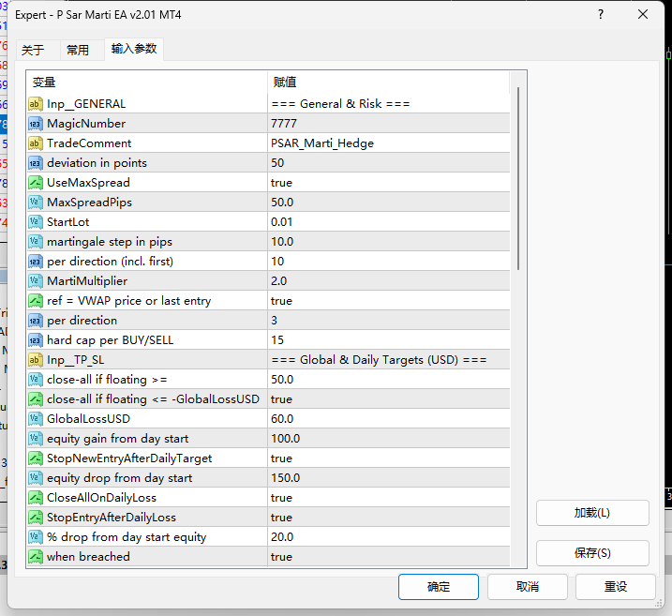Click the string icon beside Inp__GENERAL
The width and height of the screenshot is (672, 616).
36,104
